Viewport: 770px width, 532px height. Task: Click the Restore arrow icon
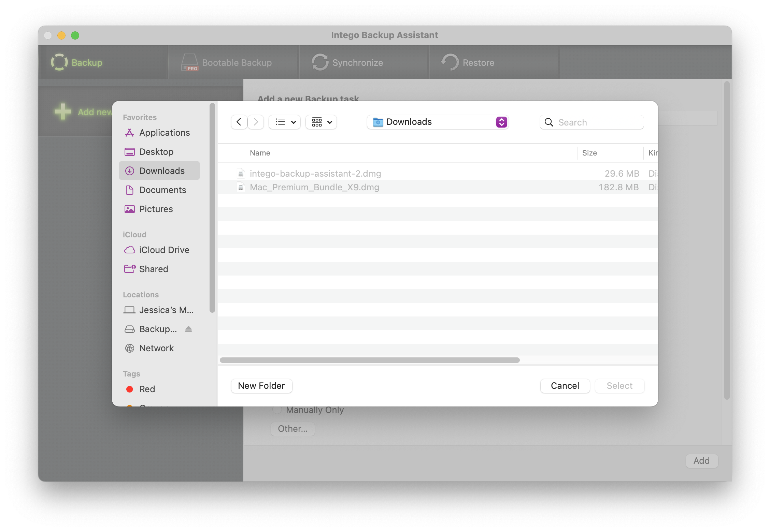coord(450,62)
